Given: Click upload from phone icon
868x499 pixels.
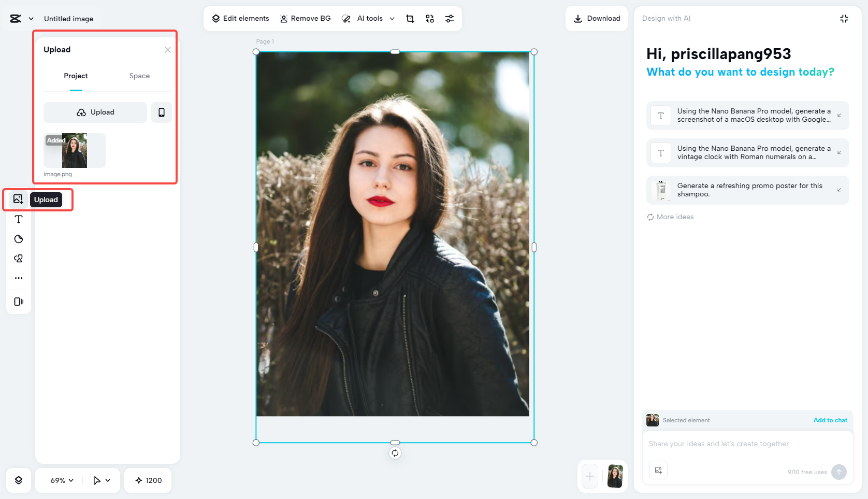Looking at the screenshot, I should click(x=162, y=112).
